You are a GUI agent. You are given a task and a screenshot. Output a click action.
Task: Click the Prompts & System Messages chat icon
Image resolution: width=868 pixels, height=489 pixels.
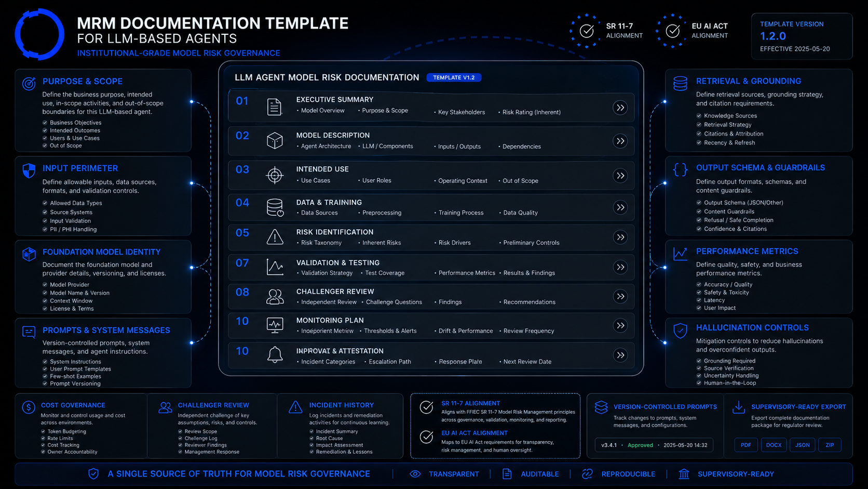(29, 332)
